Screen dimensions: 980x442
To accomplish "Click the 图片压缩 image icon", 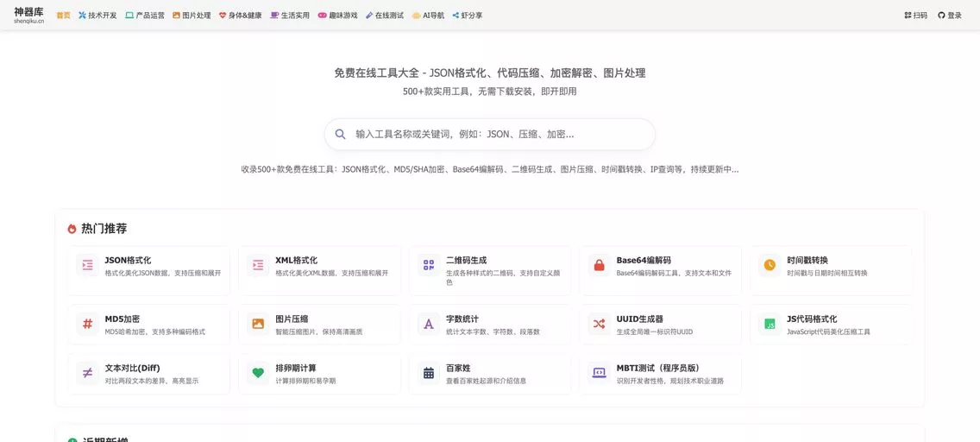I will [x=258, y=324].
